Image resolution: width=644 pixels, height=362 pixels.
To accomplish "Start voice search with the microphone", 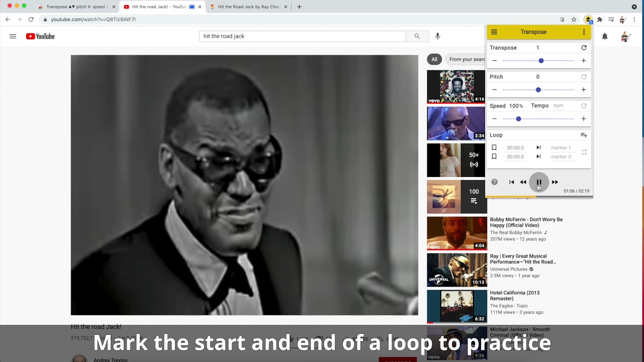I will point(438,36).
